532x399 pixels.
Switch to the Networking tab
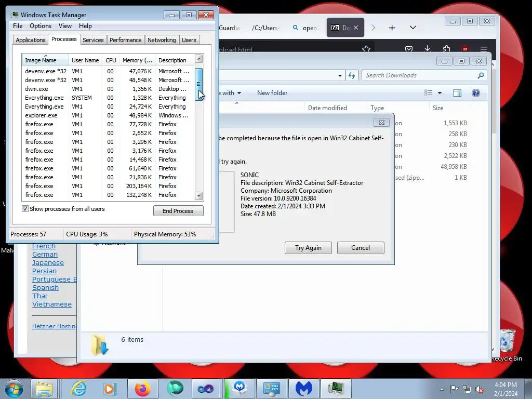[x=162, y=40]
